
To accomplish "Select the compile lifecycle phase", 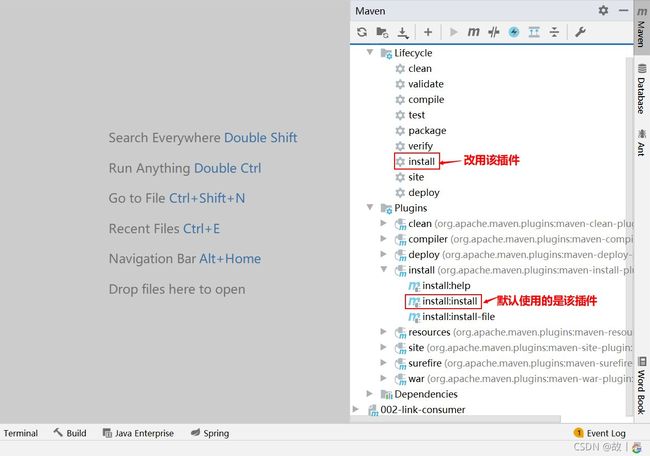I will pos(426,99).
